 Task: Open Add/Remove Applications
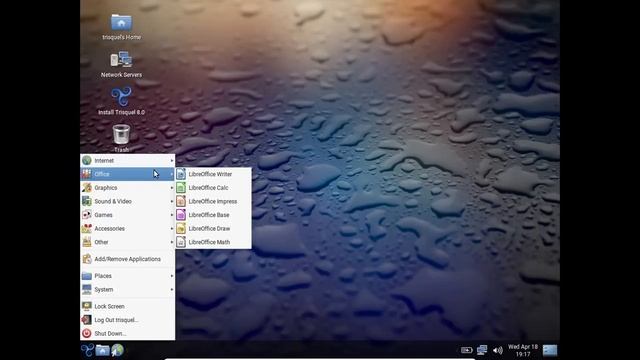click(x=128, y=259)
